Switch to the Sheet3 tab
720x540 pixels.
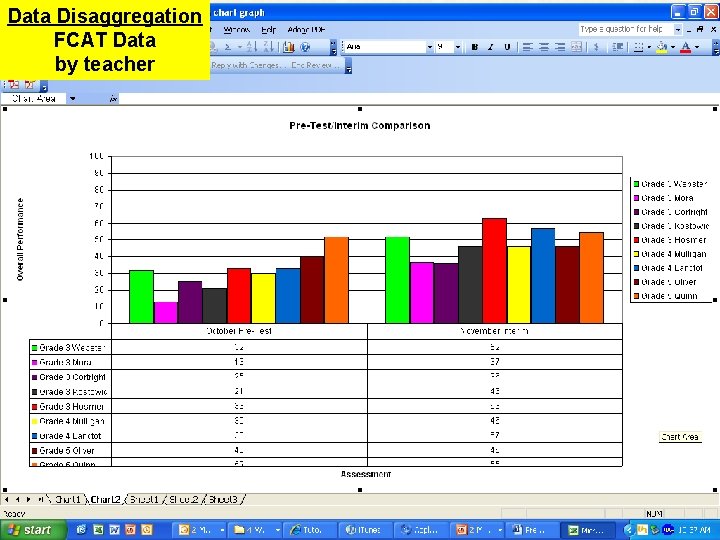point(224,499)
